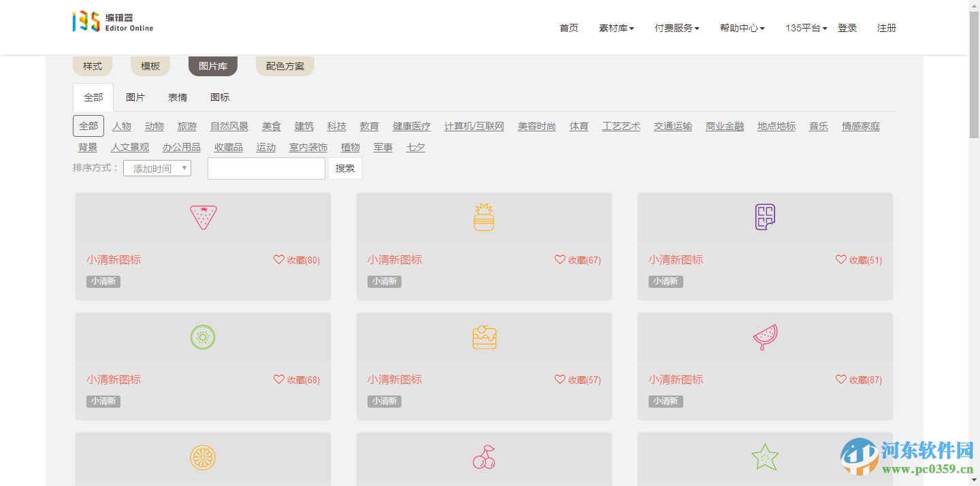
Task: Choose the layered cake icon
Action: point(484,337)
